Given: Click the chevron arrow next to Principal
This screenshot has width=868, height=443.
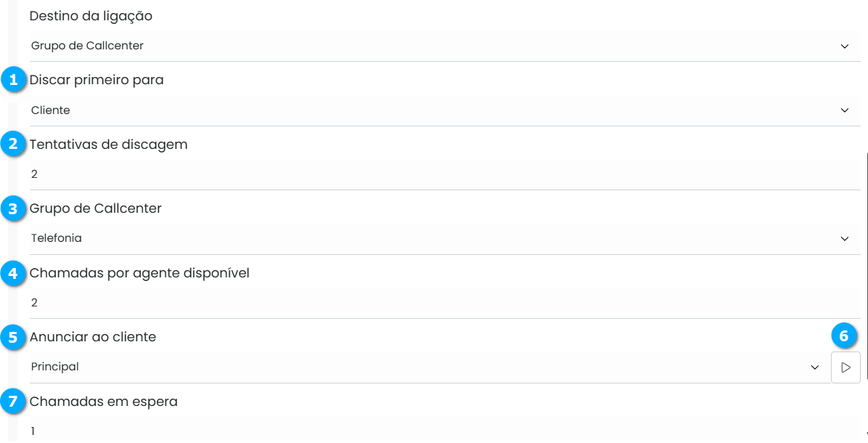Looking at the screenshot, I should (815, 367).
